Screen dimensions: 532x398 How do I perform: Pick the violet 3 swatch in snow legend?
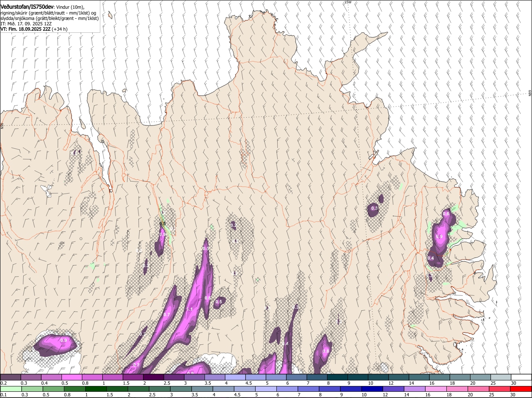point(194,377)
